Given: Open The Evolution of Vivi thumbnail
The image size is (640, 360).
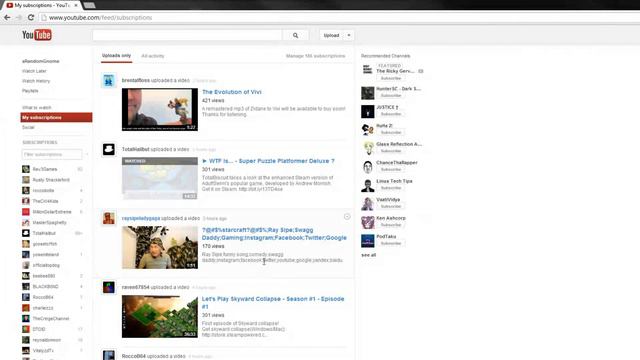Looking at the screenshot, I should (160, 109).
